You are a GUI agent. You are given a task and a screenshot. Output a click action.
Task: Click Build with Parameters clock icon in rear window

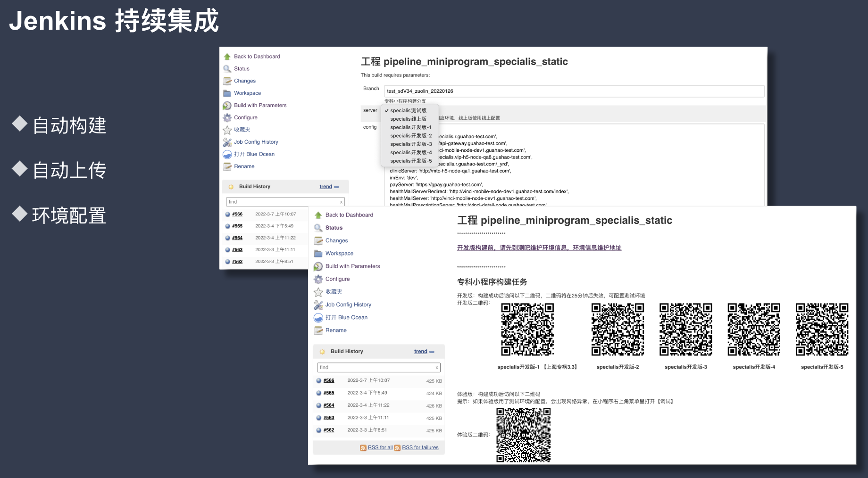(227, 106)
